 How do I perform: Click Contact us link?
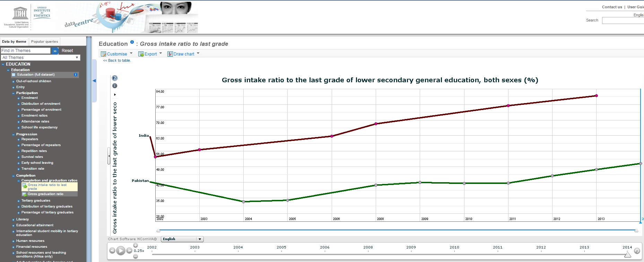click(x=612, y=7)
